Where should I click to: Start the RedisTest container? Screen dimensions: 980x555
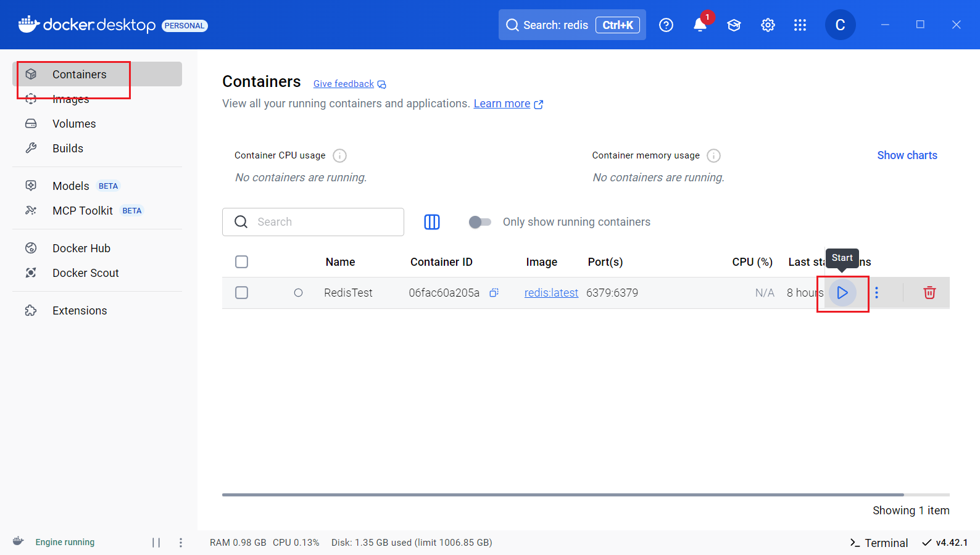pos(842,293)
